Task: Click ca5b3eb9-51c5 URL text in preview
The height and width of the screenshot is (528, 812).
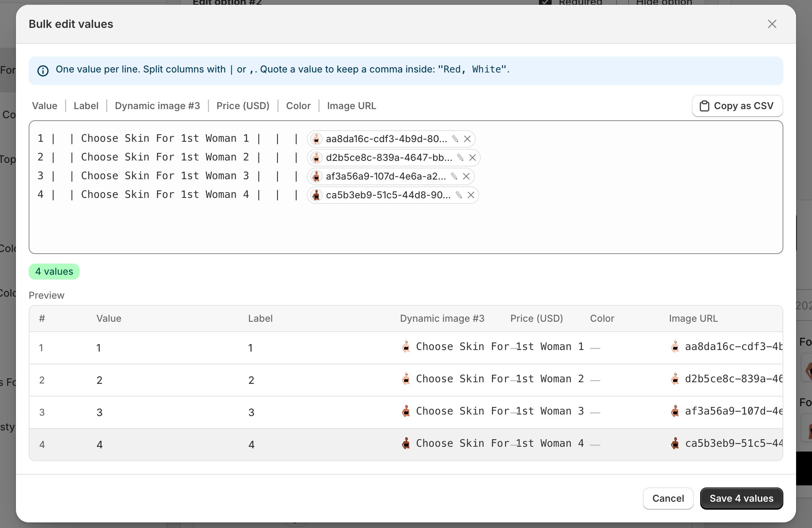Action: [734, 444]
